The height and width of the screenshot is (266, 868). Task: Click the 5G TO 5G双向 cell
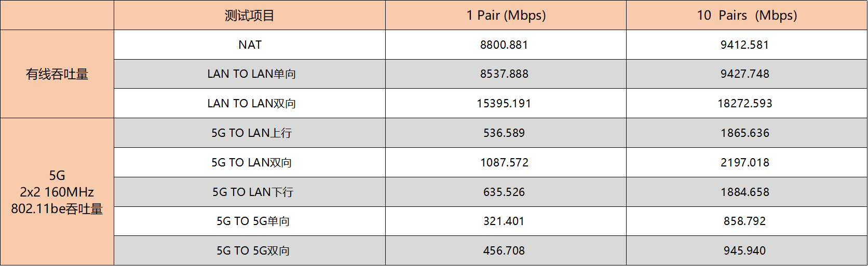(x=253, y=251)
